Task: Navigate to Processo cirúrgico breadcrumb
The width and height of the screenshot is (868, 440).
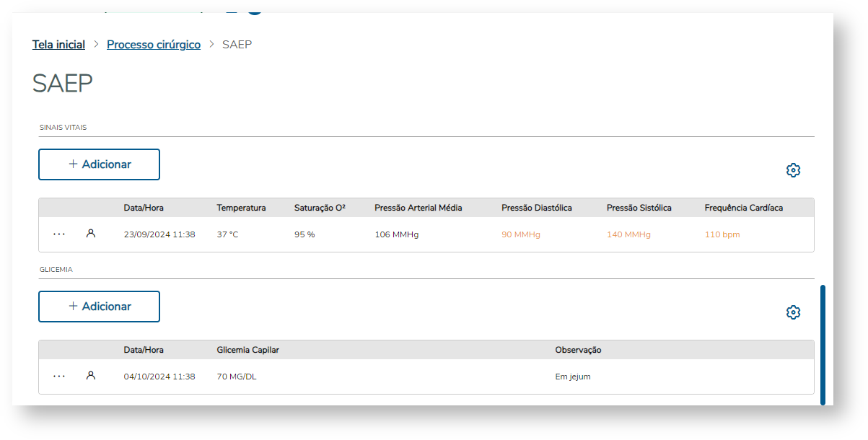Action: pyautogui.click(x=154, y=45)
